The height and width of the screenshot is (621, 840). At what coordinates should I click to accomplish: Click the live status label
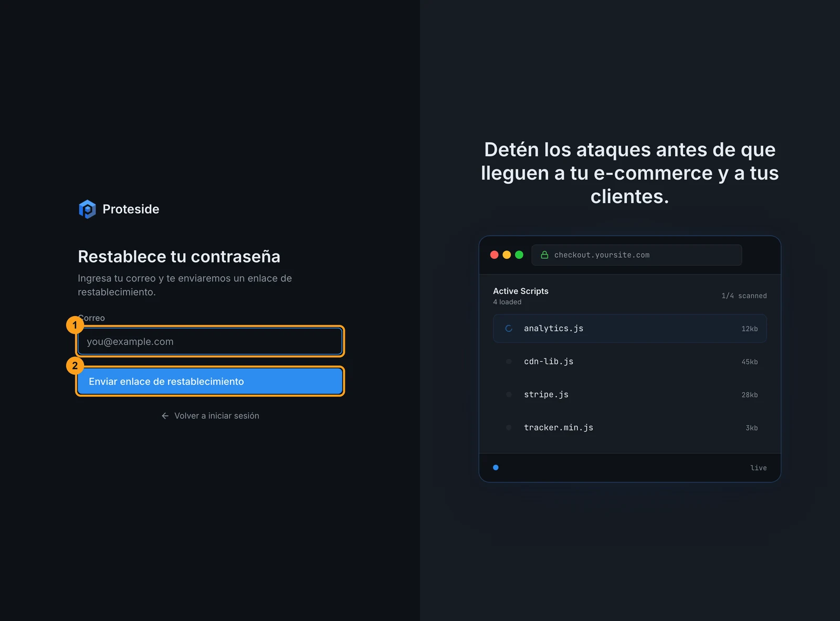tap(758, 468)
